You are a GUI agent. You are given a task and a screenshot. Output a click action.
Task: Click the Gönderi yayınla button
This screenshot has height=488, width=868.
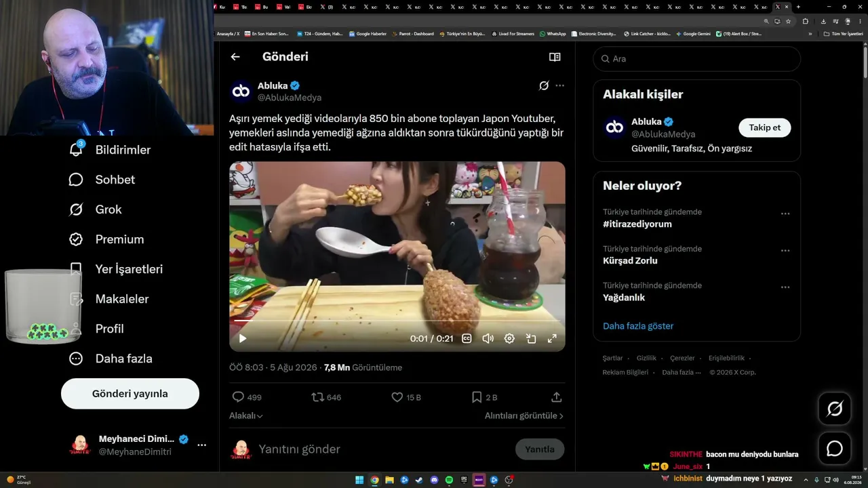[x=130, y=394]
